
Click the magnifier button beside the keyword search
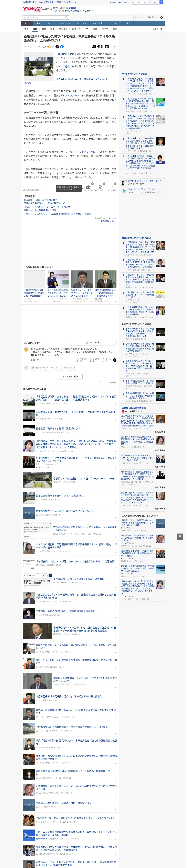(66, 18)
